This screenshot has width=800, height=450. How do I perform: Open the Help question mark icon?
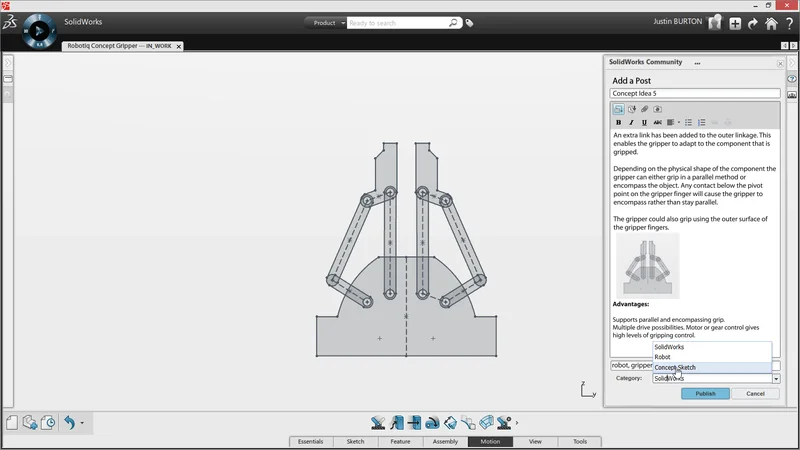[x=789, y=23]
